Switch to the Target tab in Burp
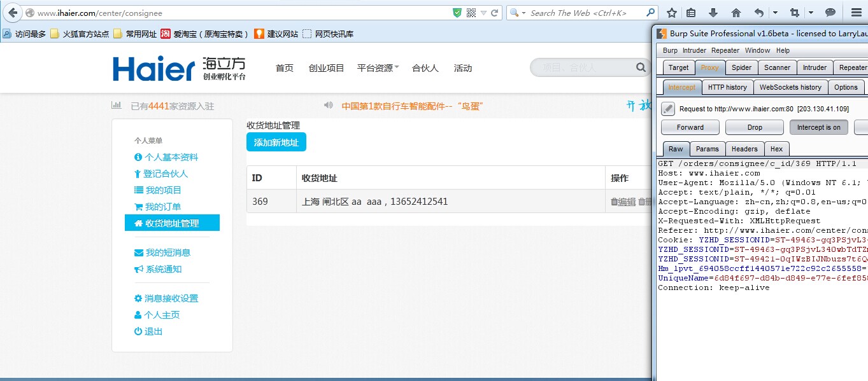This screenshot has width=868, height=381. 678,67
